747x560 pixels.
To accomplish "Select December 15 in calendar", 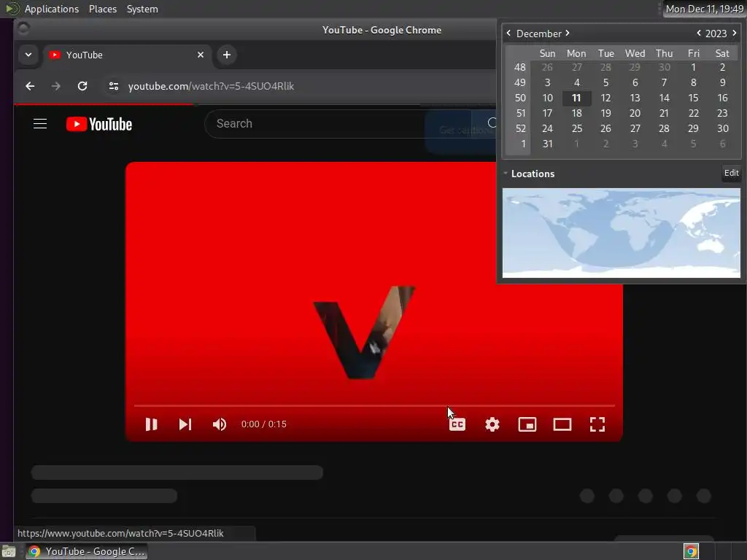I will 693,98.
